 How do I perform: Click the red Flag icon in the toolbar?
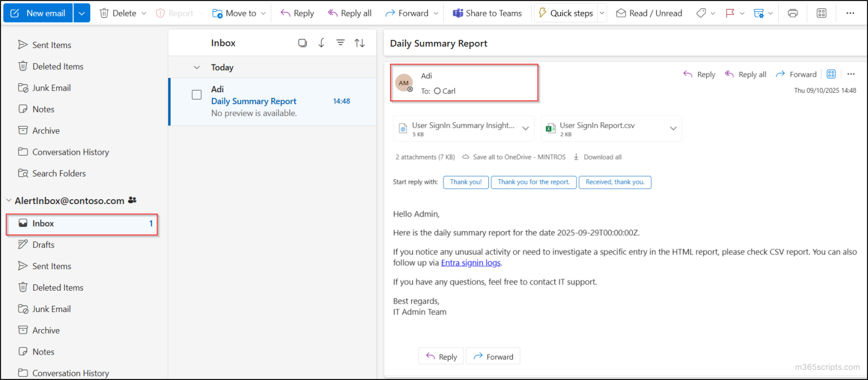[x=731, y=12]
